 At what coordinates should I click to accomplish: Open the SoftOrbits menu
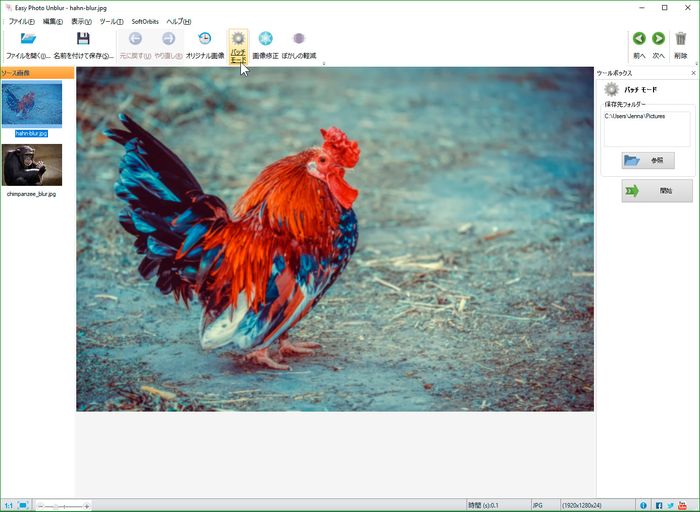[145, 21]
